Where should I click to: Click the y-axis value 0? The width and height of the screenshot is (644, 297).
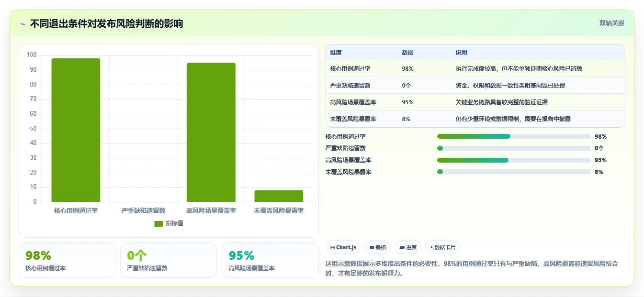click(34, 202)
